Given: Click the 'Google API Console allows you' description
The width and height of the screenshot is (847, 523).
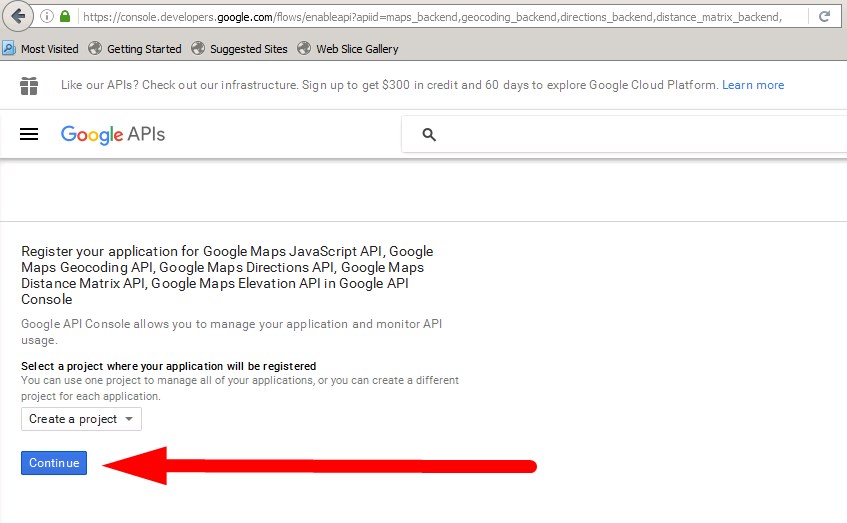Looking at the screenshot, I should coord(231,332).
